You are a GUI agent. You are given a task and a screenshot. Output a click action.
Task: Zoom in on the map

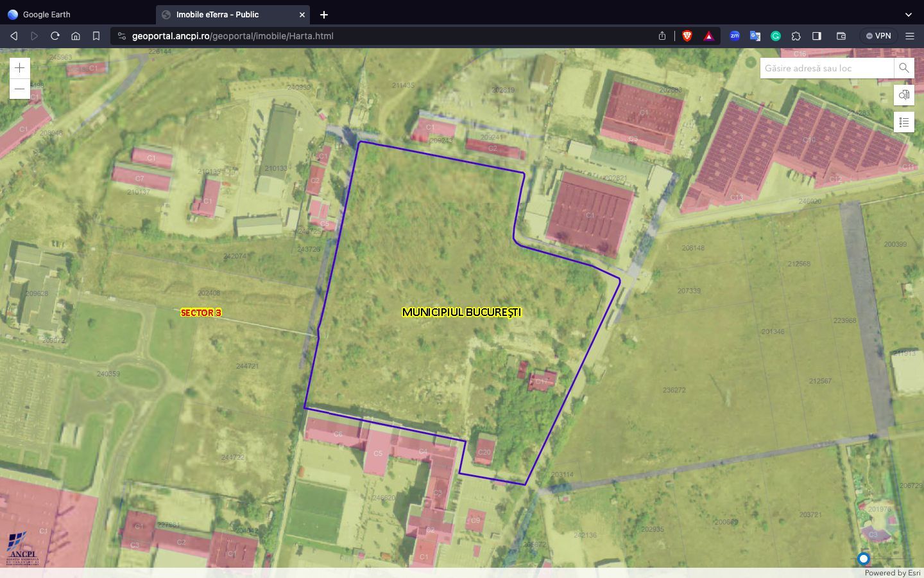20,68
